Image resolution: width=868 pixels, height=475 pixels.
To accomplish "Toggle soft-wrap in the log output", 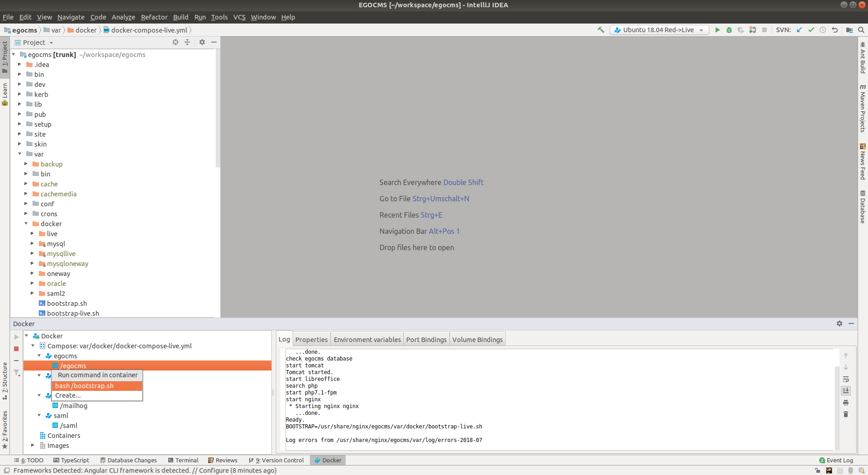I will point(846,379).
